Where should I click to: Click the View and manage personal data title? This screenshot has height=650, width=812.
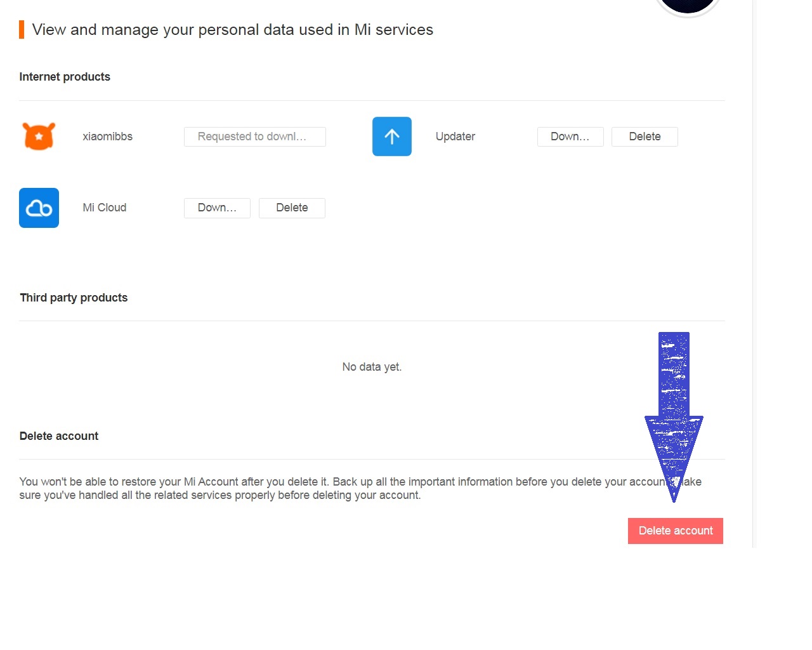tap(233, 30)
